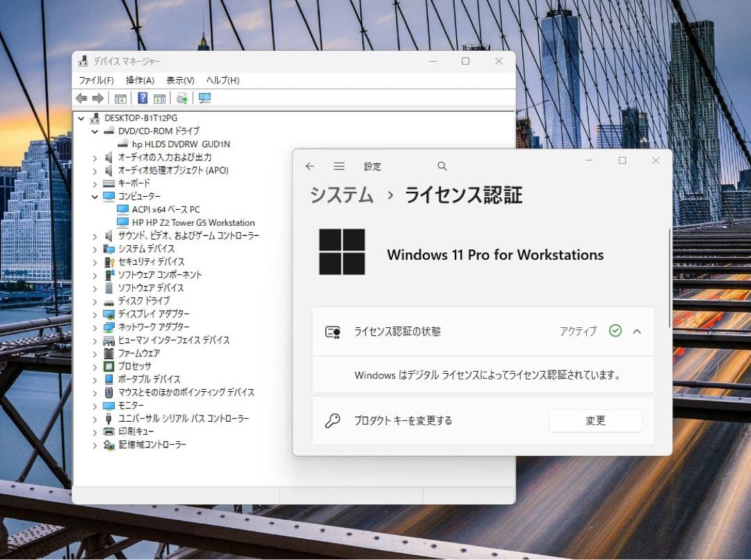Click the アクティブ status text

578,331
